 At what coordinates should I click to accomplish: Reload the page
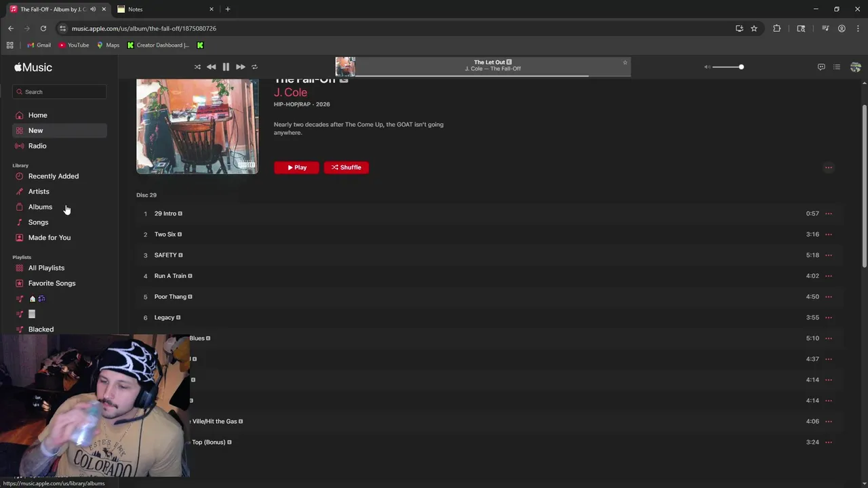click(x=43, y=28)
